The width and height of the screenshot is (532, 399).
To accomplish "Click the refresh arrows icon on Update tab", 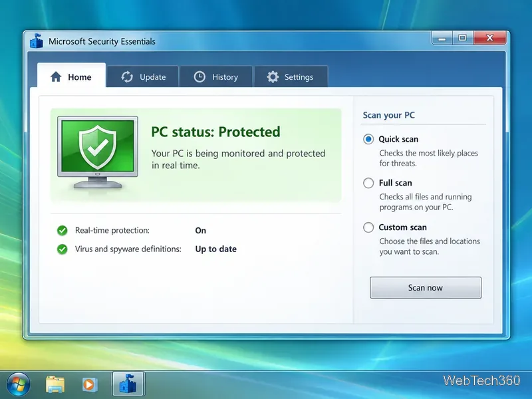I will tap(127, 77).
